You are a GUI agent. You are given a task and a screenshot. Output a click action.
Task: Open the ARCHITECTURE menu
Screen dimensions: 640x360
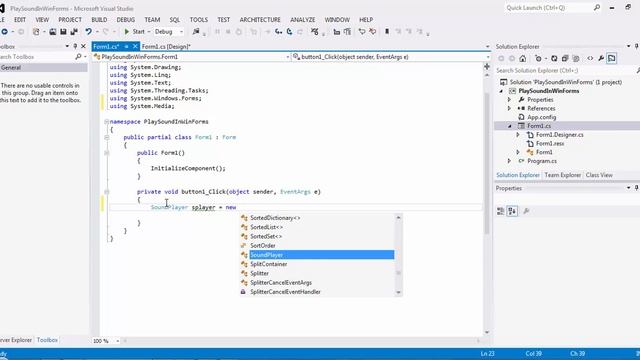pyautogui.click(x=260, y=20)
